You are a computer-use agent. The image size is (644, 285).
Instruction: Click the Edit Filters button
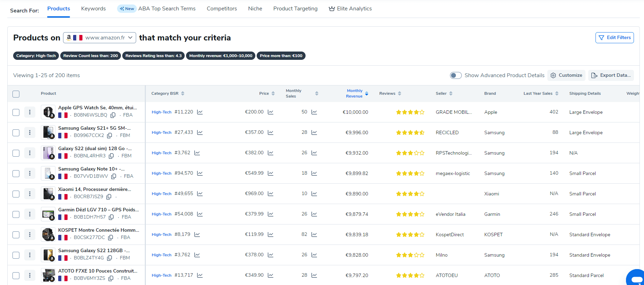pyautogui.click(x=615, y=38)
